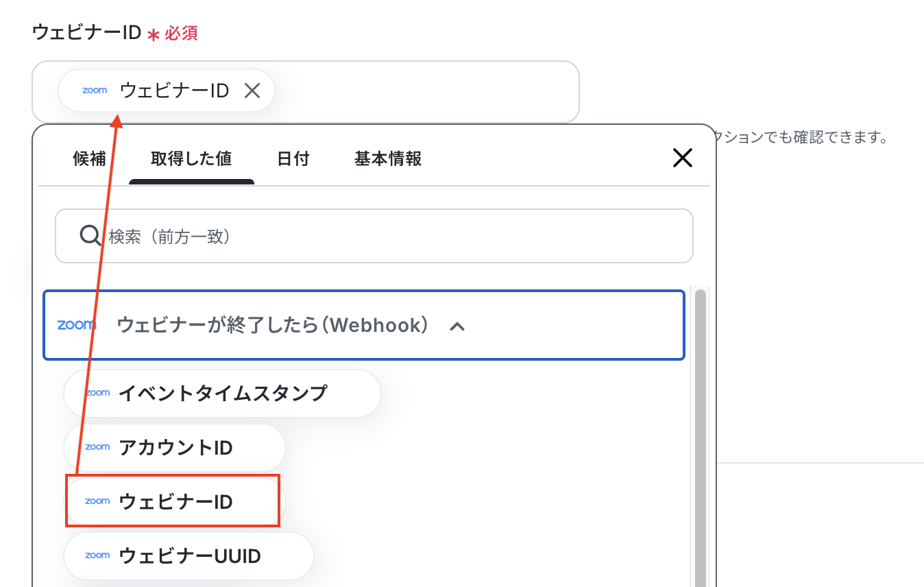The width and height of the screenshot is (924, 587).
Task: Toggle the ウェビナーが終了したら(Webhook) group header
Action: (364, 325)
